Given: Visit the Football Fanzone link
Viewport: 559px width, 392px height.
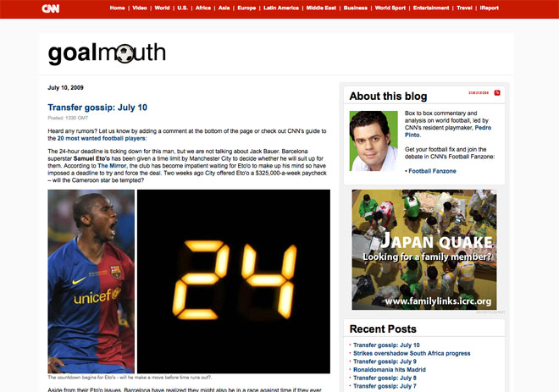Looking at the screenshot, I should click(x=432, y=171).
